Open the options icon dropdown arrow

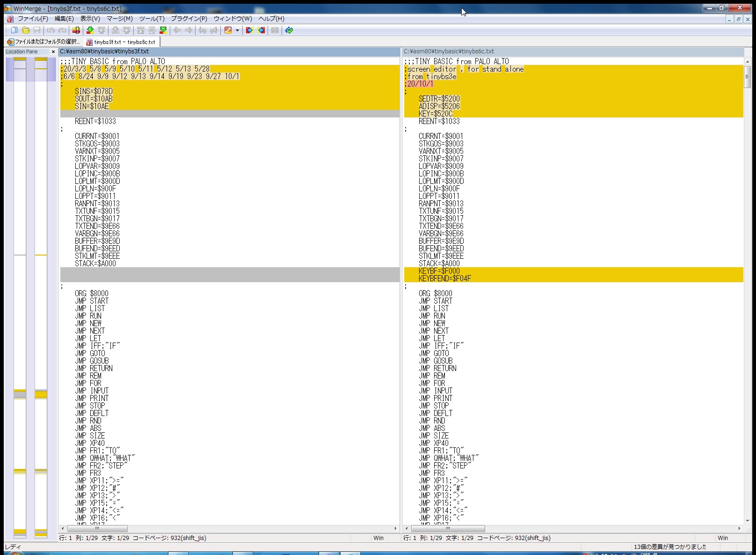(x=237, y=30)
